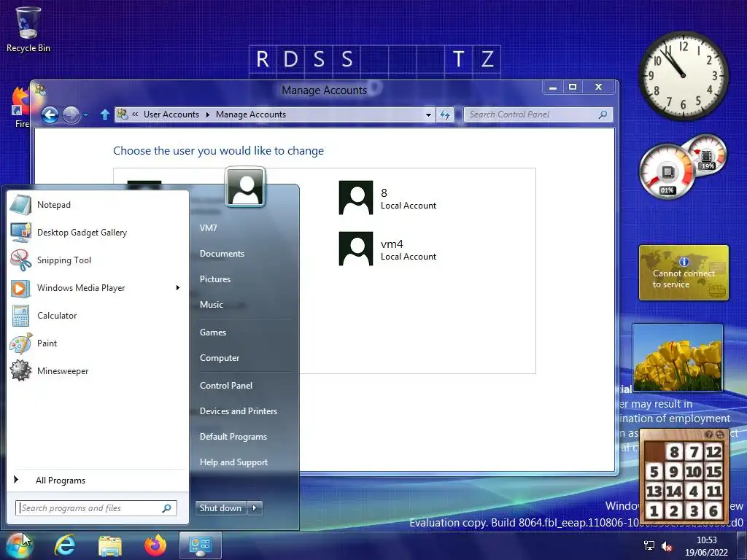Open Notepad from the Start menu
This screenshot has height=560, width=747.
98,205
